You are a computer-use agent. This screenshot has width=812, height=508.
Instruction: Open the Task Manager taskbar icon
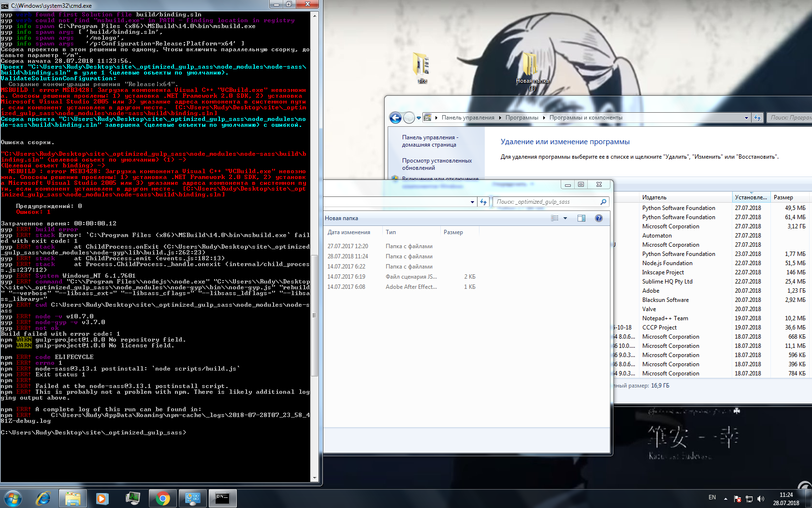coord(132,498)
